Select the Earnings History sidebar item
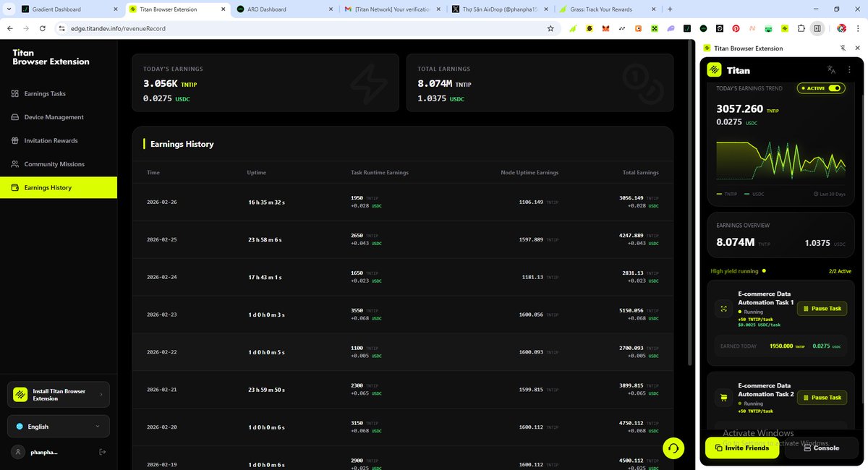Screen dimensions: 868x470 pyautogui.click(x=58, y=188)
